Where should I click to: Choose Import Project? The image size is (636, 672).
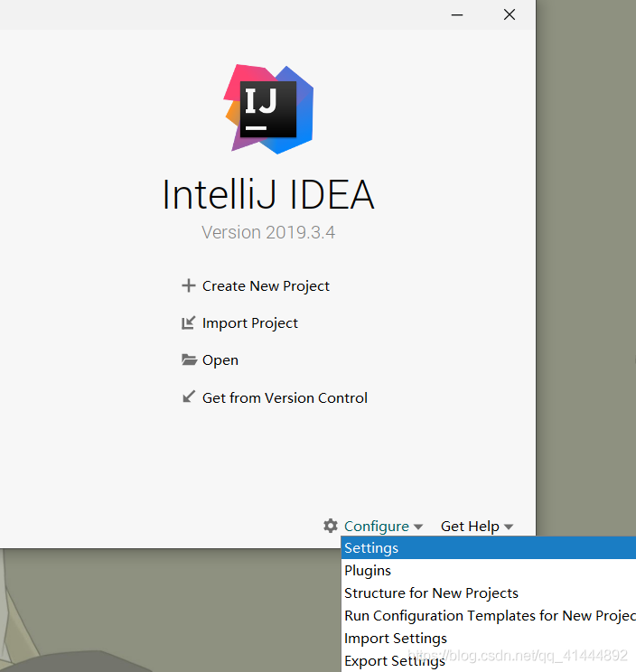coord(250,323)
